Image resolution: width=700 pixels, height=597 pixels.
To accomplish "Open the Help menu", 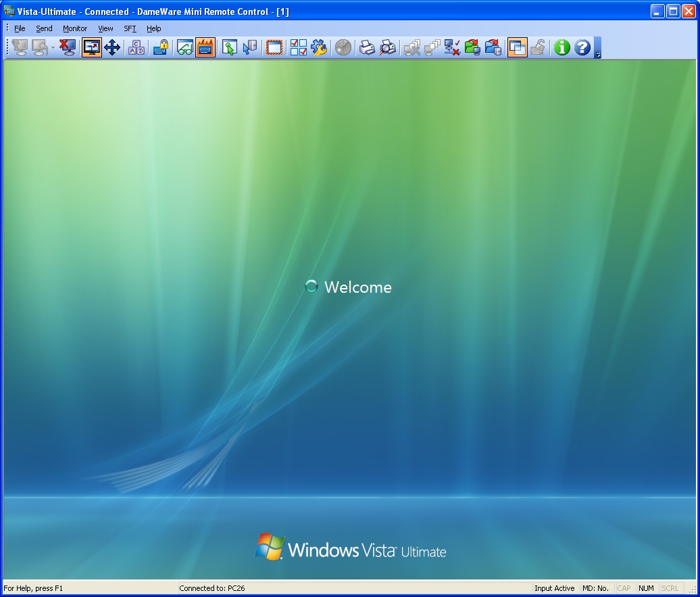I will (153, 28).
